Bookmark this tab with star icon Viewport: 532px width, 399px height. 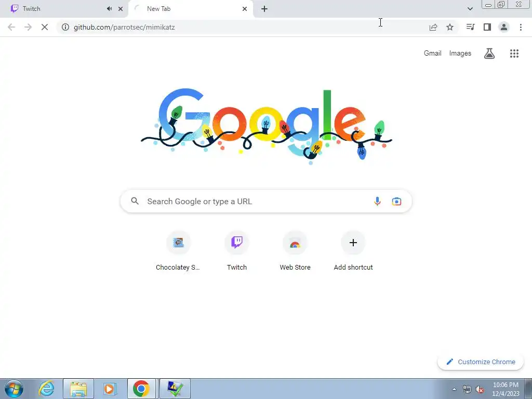(x=450, y=27)
